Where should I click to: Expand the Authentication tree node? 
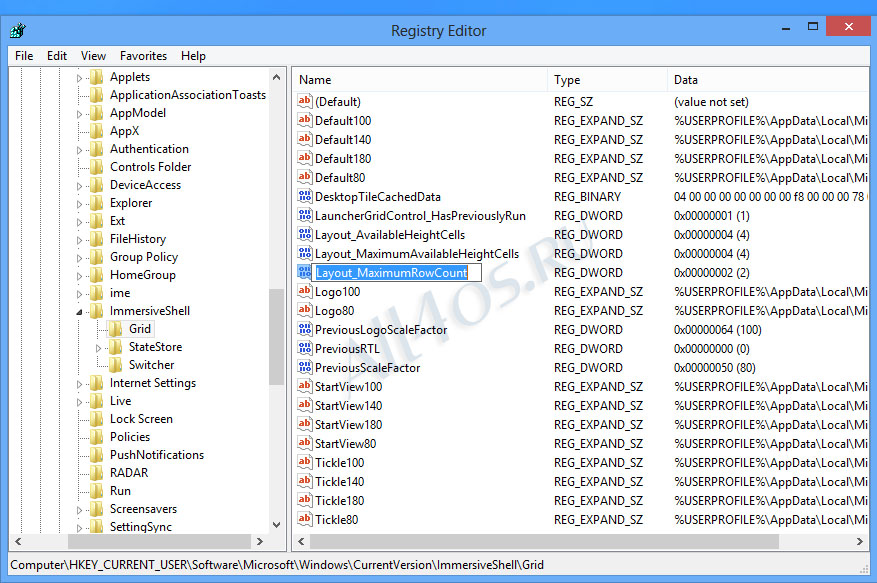(79, 150)
